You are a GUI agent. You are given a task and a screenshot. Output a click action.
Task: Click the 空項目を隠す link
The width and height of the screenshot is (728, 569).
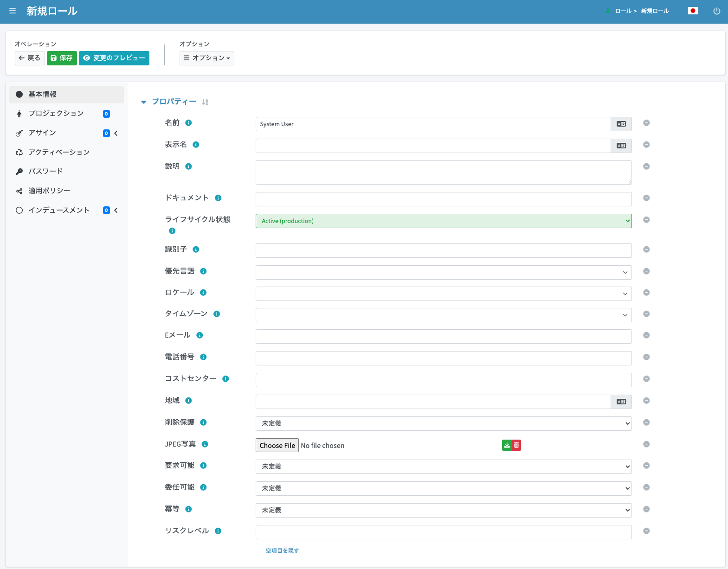pyautogui.click(x=282, y=550)
